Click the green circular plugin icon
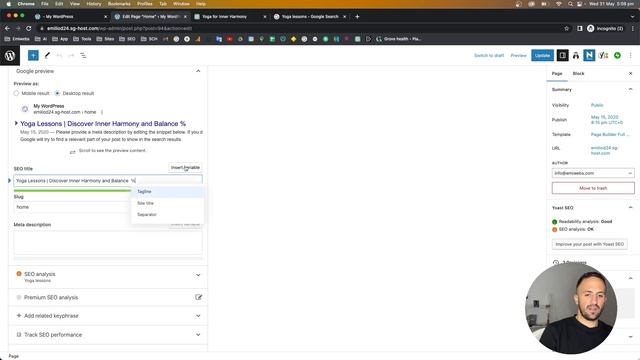This screenshot has height=360, width=640. [x=617, y=55]
